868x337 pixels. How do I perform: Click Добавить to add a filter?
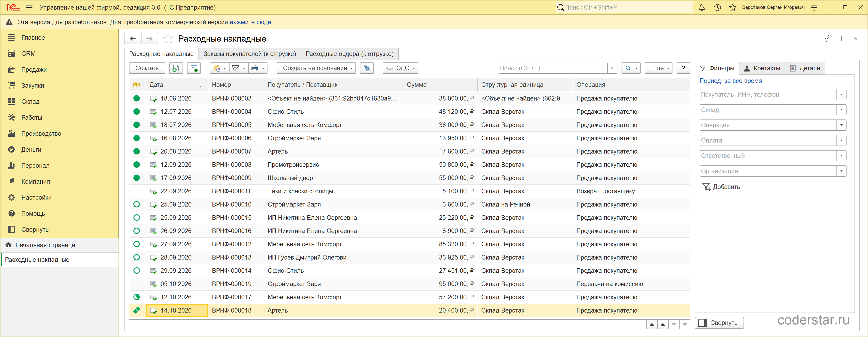tap(721, 187)
